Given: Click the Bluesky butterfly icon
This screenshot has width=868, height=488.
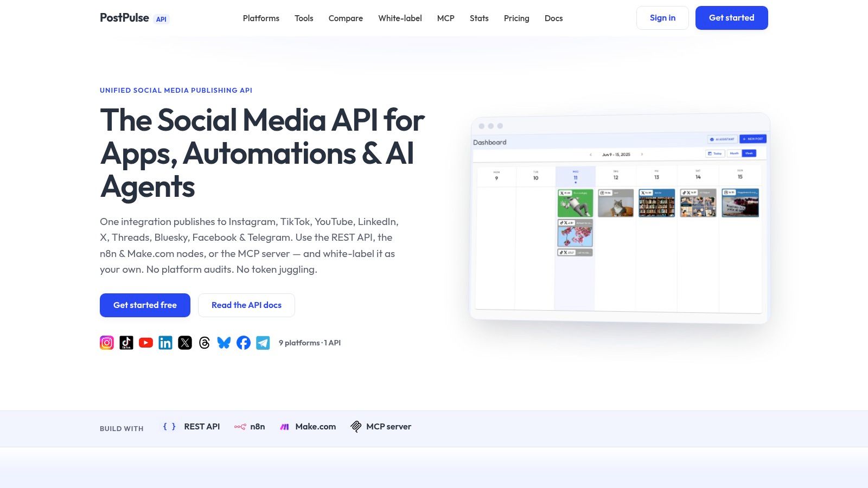Looking at the screenshot, I should [224, 343].
